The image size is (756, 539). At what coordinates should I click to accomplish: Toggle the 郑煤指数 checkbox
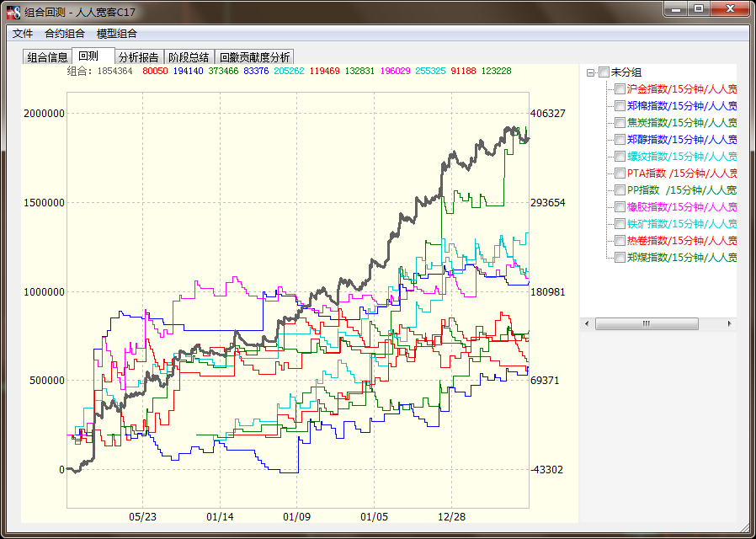click(620, 258)
